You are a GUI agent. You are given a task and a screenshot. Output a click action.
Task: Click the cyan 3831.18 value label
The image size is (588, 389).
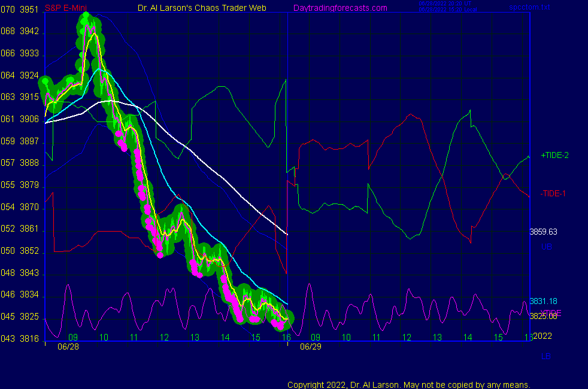tap(543, 301)
